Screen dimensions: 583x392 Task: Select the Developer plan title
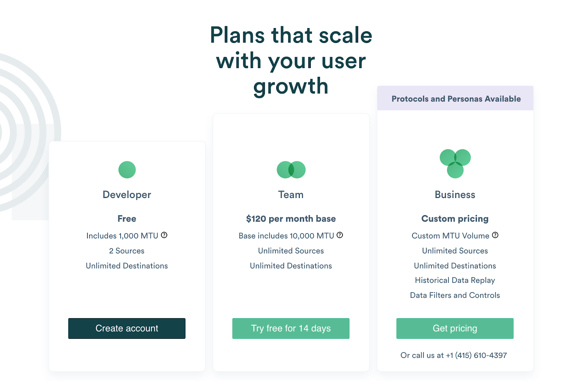click(127, 195)
